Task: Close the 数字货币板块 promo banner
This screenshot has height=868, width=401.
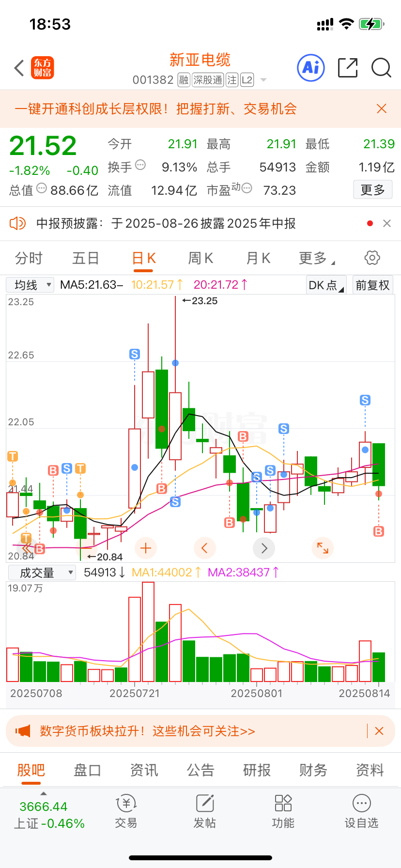Action: pos(379,731)
